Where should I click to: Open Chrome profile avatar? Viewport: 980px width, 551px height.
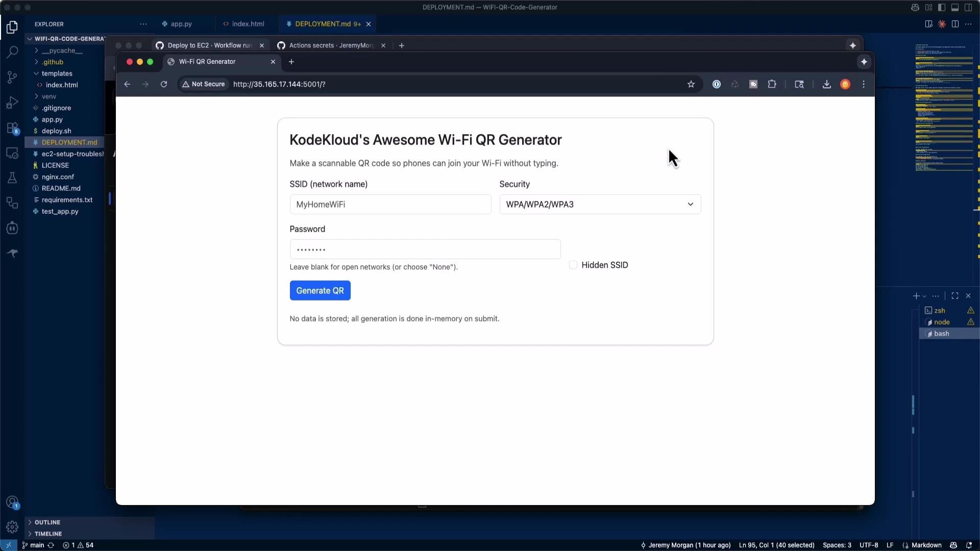point(845,84)
